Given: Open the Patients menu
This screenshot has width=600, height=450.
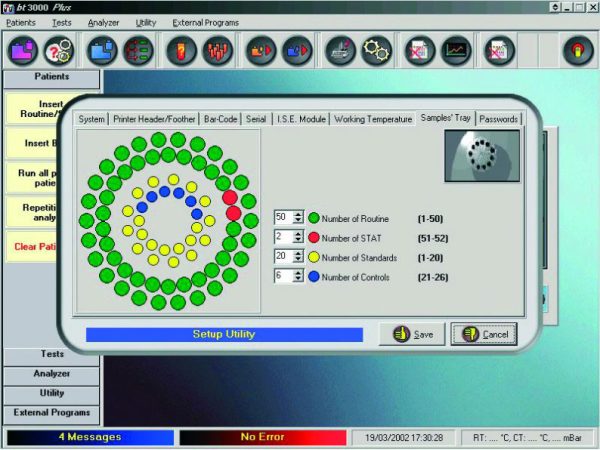Looking at the screenshot, I should coord(21,23).
